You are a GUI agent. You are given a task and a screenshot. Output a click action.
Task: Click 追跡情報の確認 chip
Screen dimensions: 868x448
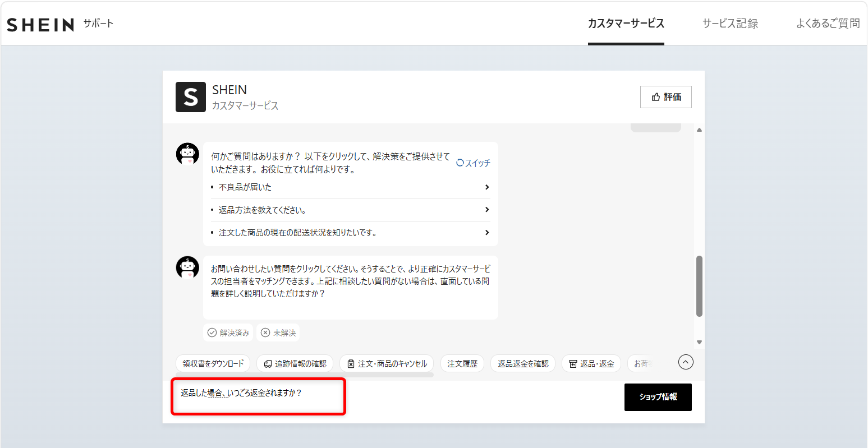coord(295,363)
